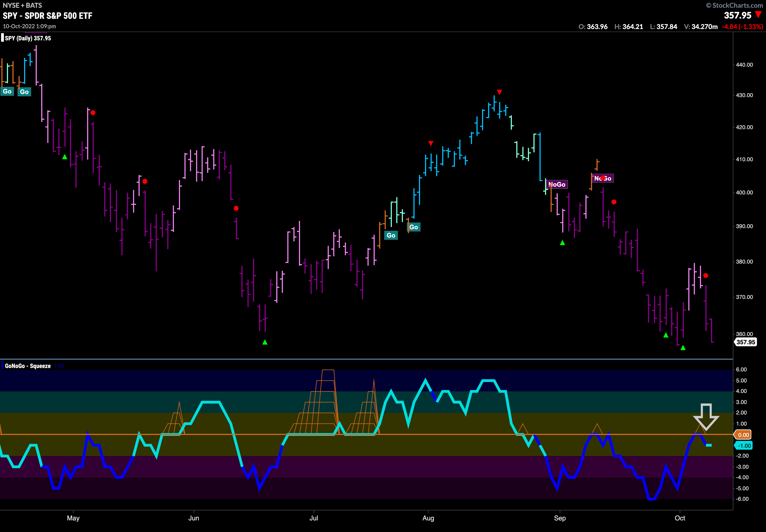Click the GoNoGo - Squeeze panel label
This screenshot has height=532, width=766.
[28, 366]
